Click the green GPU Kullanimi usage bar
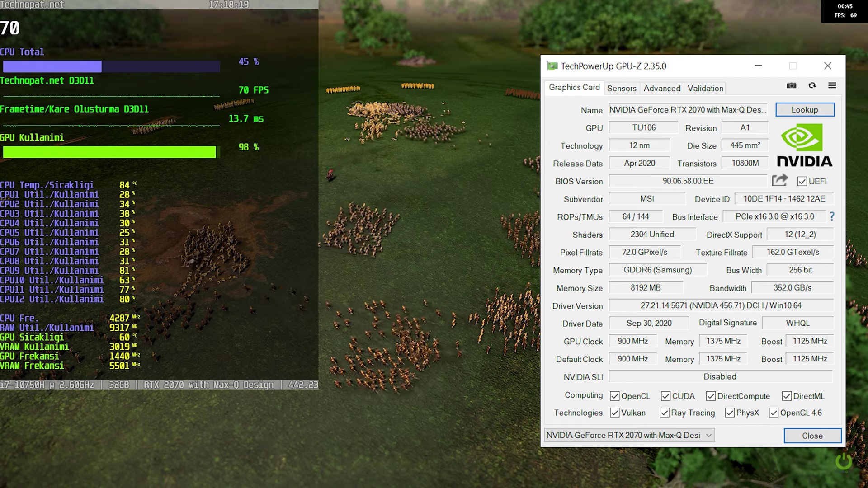 [109, 152]
